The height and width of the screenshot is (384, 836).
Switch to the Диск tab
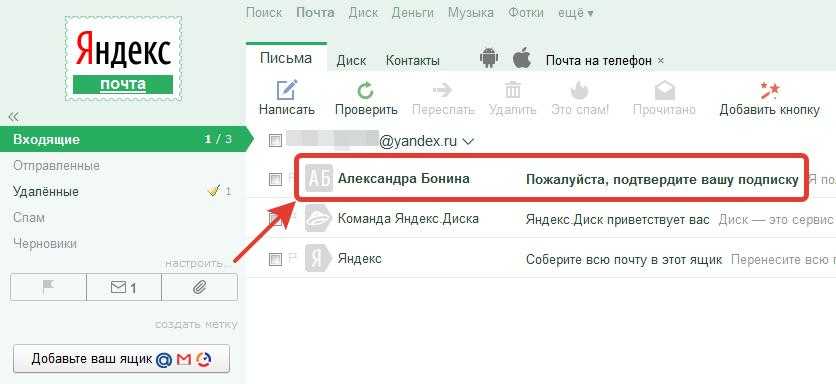(351, 61)
